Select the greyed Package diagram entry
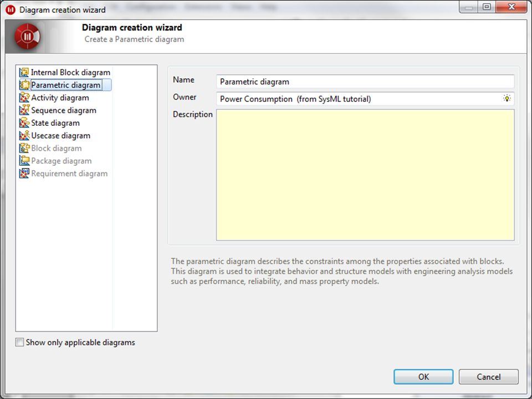This screenshot has width=532, height=399. point(62,161)
